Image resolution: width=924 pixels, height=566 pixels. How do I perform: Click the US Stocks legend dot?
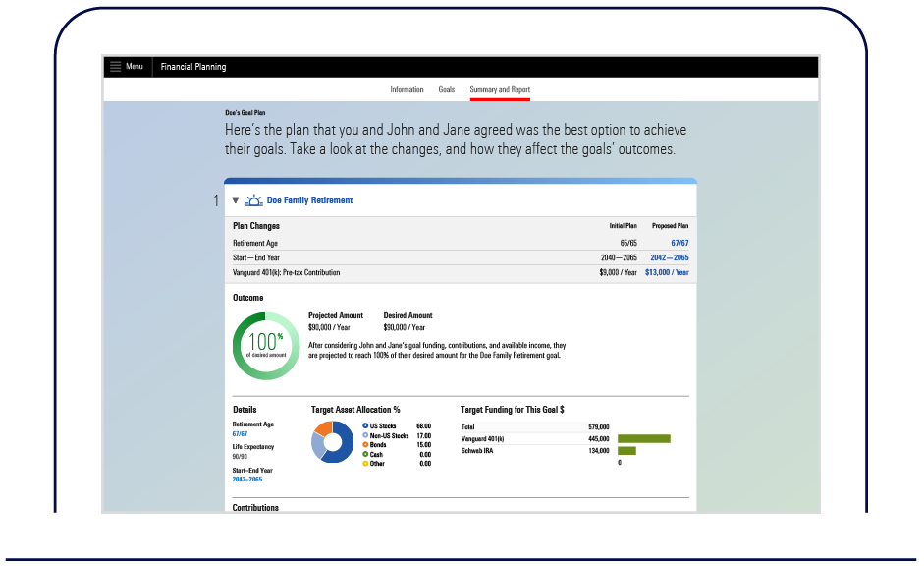coord(366,425)
